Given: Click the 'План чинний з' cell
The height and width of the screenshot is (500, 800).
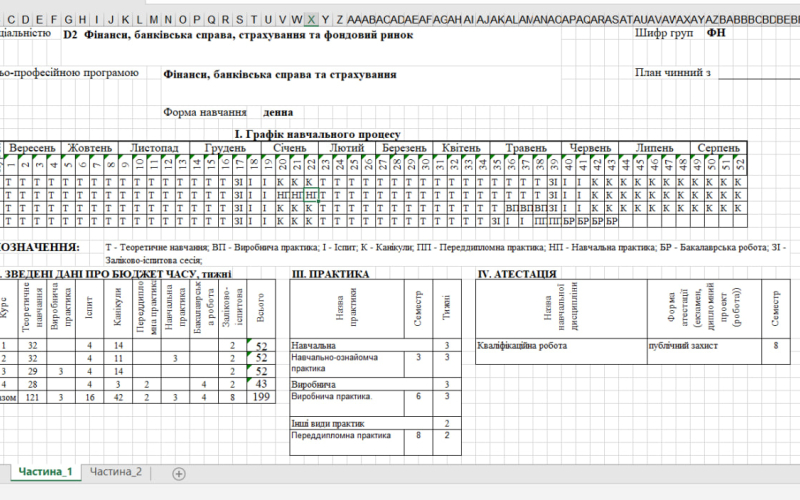Looking at the screenshot, I should [x=672, y=72].
